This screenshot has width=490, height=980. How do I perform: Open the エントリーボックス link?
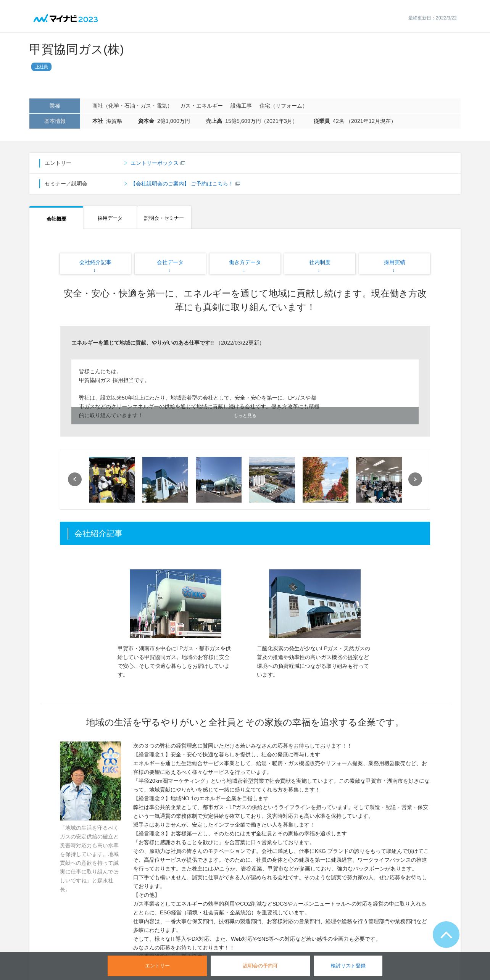click(154, 163)
